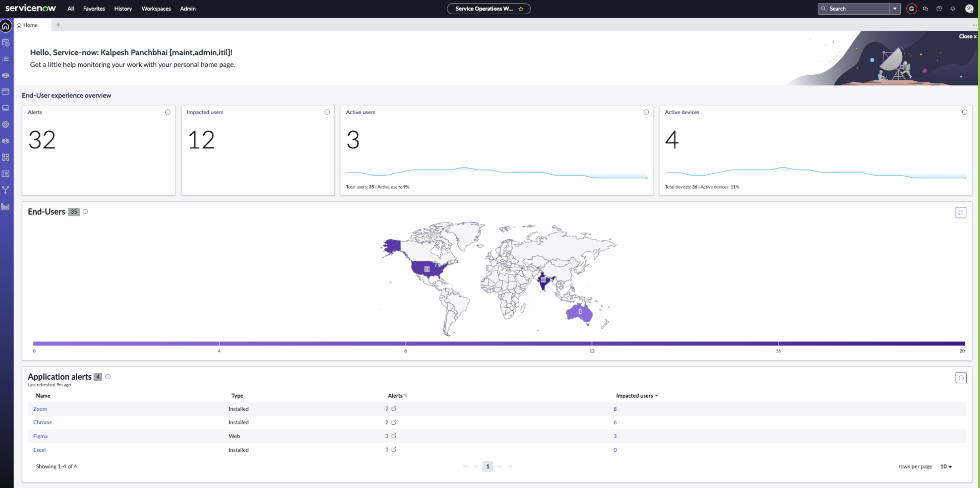This screenshot has height=488, width=980.
Task: Open the laptop devices sidebar icon
Action: (6, 108)
